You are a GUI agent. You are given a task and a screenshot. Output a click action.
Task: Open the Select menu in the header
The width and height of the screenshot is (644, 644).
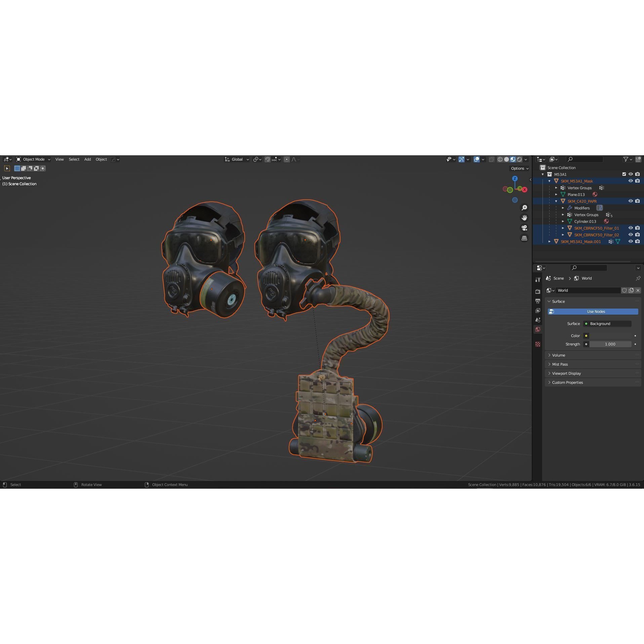point(74,159)
